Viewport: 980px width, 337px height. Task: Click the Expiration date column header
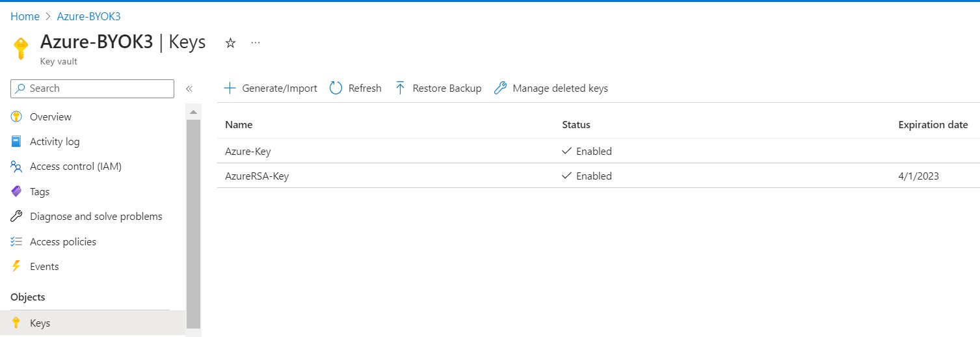[x=933, y=125]
